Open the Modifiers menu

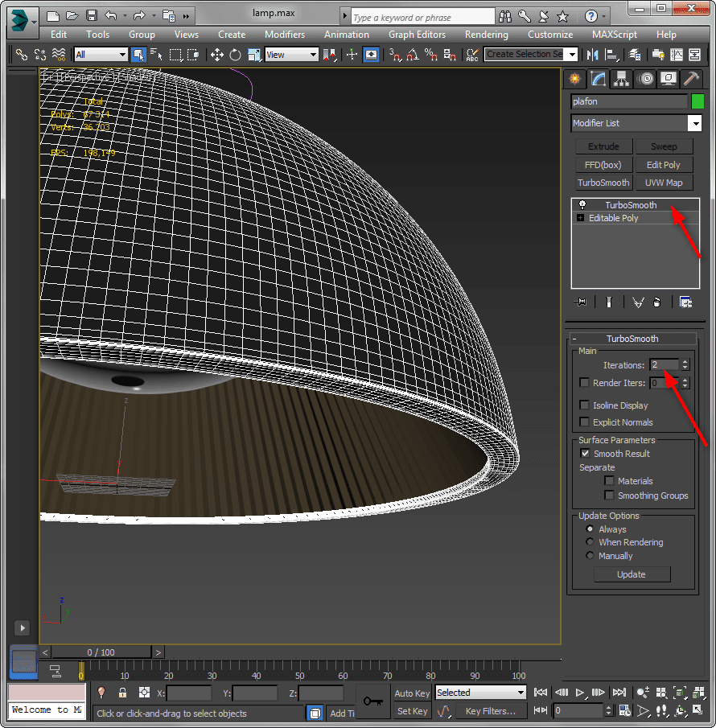[x=285, y=35]
